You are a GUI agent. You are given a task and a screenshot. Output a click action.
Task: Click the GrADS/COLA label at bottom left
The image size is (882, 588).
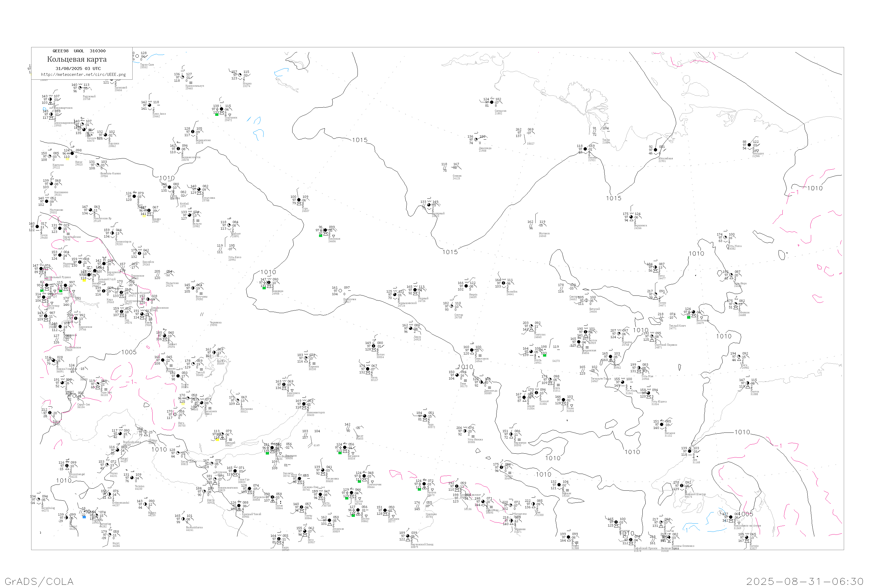[x=39, y=581]
